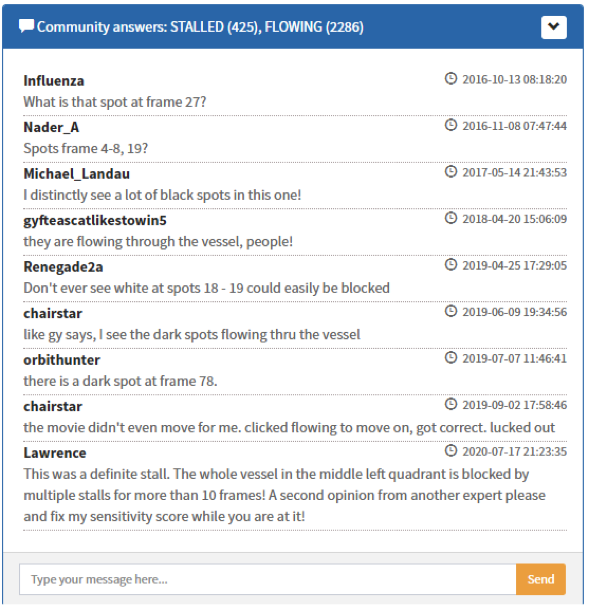Send the typed message
This screenshot has width=593, height=605.
(x=541, y=579)
